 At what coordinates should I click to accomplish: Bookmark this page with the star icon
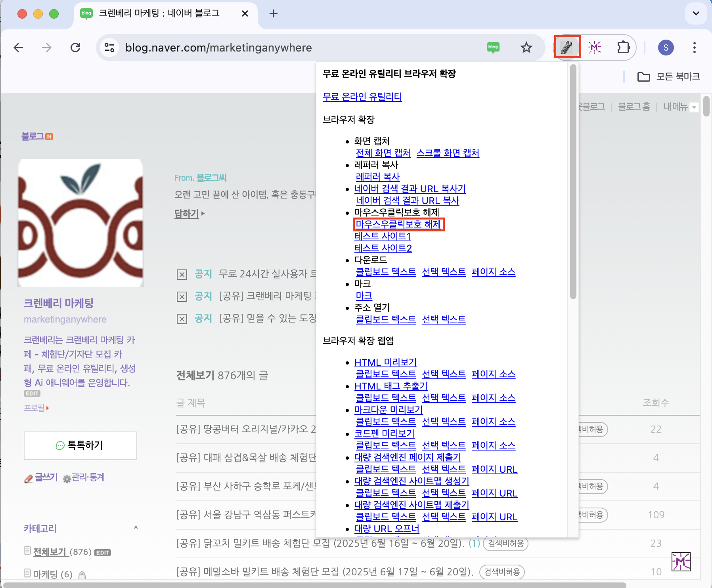(526, 48)
